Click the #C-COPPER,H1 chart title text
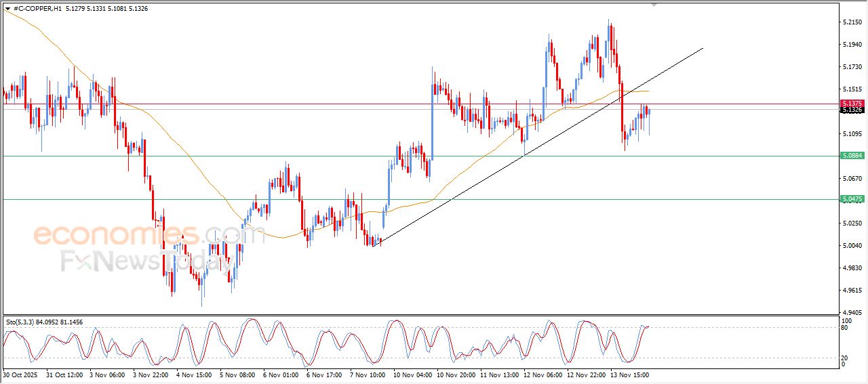The image size is (868, 384). 37,9
